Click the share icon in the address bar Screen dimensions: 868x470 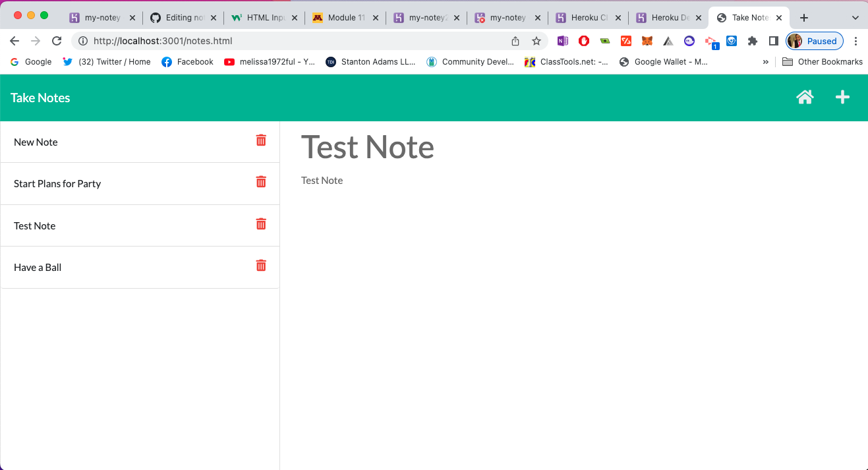[515, 40]
